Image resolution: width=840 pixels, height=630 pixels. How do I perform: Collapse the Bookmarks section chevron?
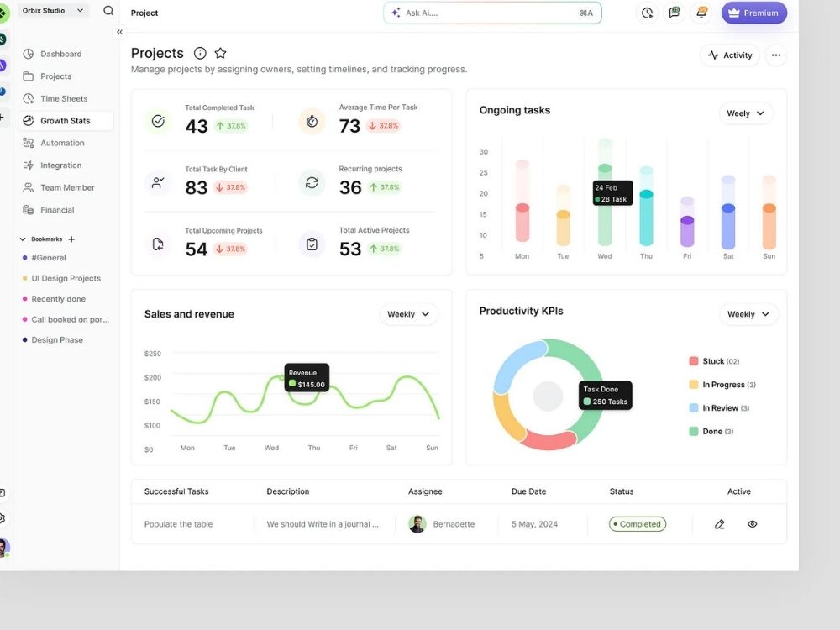click(23, 239)
